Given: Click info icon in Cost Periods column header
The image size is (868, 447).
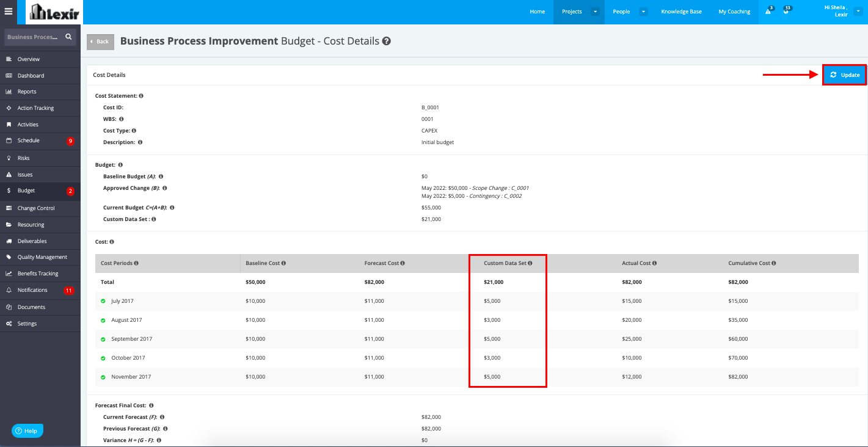Looking at the screenshot, I should click(136, 263).
